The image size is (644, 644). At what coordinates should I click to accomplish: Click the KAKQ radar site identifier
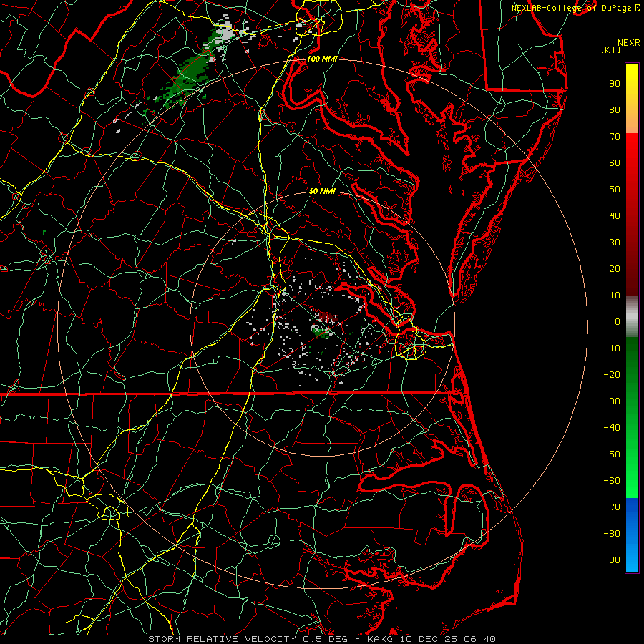click(x=379, y=639)
